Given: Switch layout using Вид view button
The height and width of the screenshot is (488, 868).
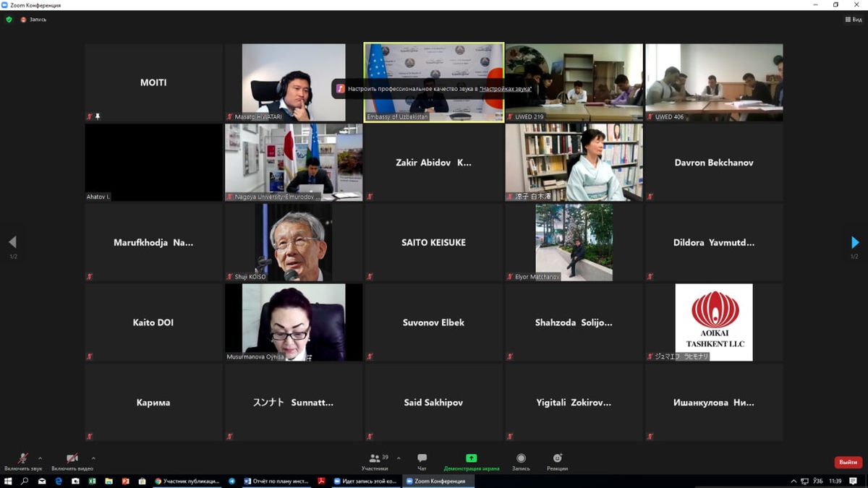Looking at the screenshot, I should pyautogui.click(x=854, y=20).
